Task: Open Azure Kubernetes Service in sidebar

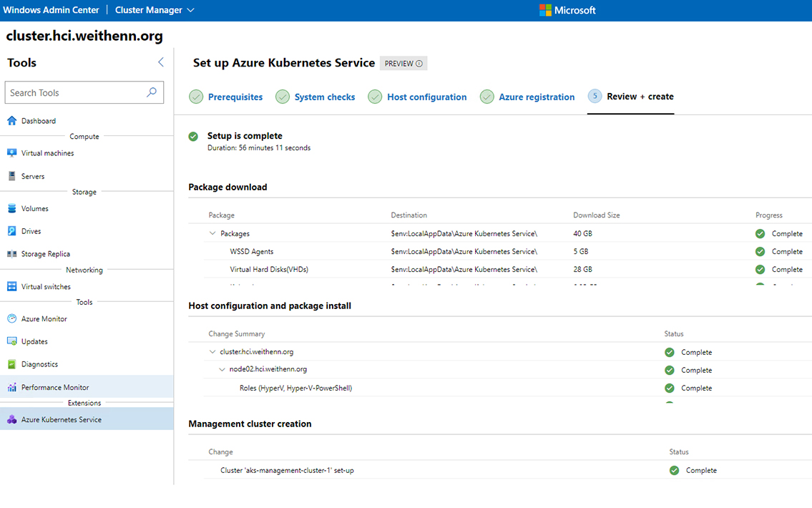Action: coord(87,419)
